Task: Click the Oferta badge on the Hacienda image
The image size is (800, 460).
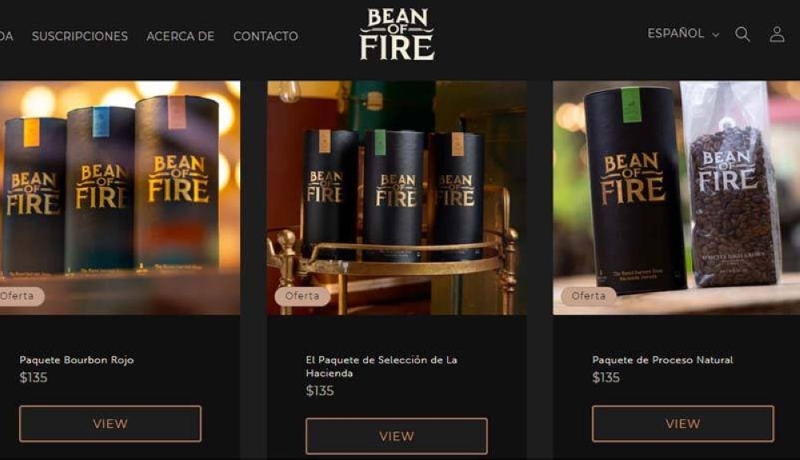Action: [x=302, y=296]
